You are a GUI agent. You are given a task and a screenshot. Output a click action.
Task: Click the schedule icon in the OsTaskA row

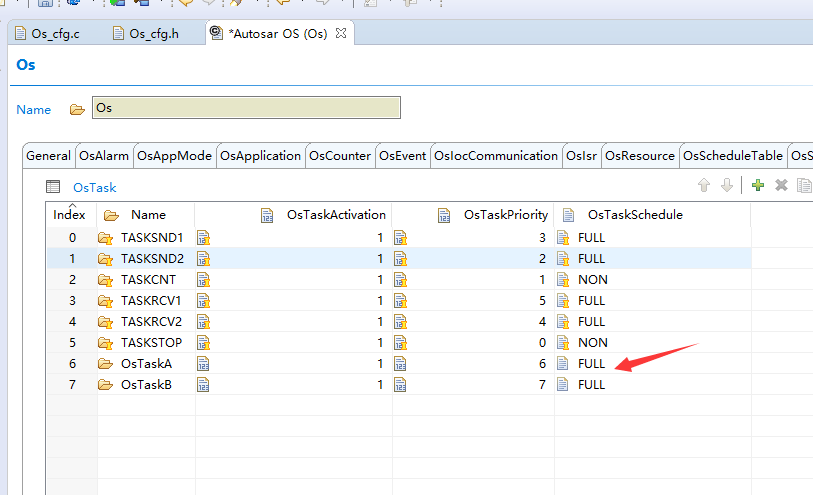562,364
